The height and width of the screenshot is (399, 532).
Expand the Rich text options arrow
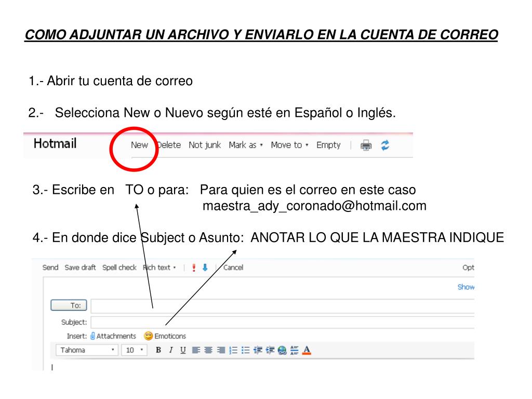pos(174,268)
